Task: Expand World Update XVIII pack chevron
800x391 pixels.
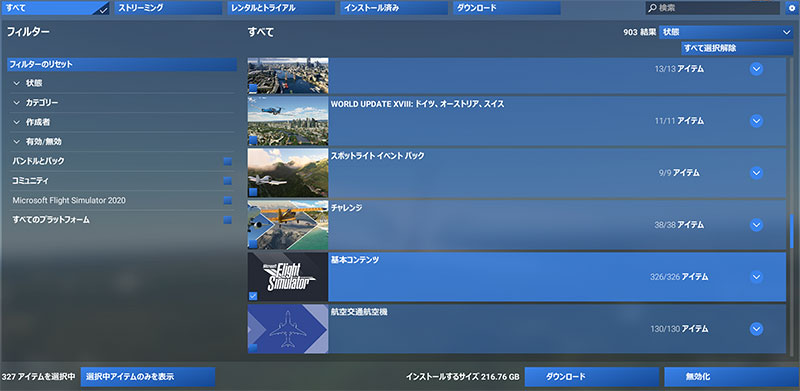Action: coord(756,121)
